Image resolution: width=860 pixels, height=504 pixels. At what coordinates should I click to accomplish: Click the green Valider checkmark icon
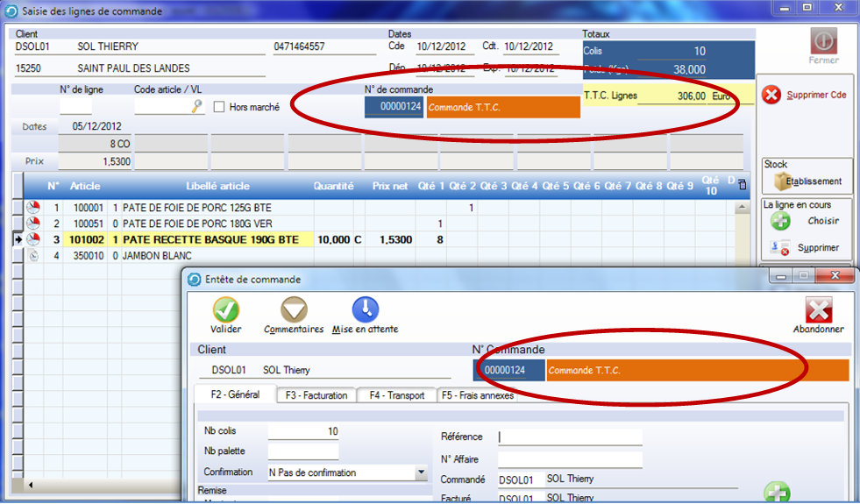tap(225, 309)
